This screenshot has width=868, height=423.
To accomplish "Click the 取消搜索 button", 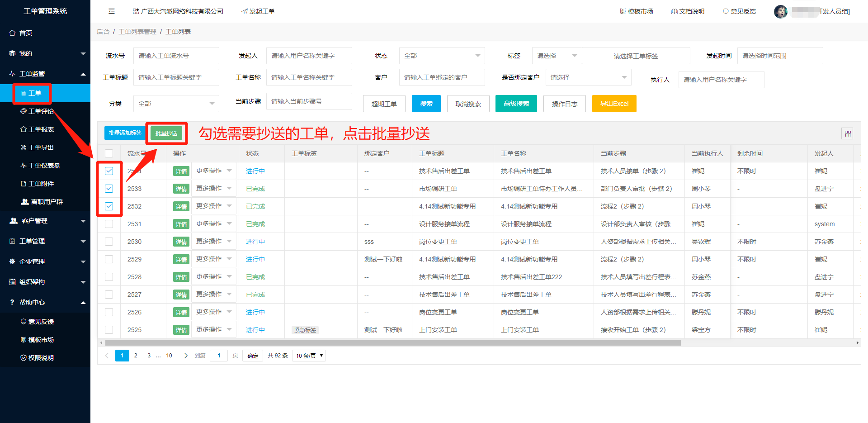I will 468,104.
